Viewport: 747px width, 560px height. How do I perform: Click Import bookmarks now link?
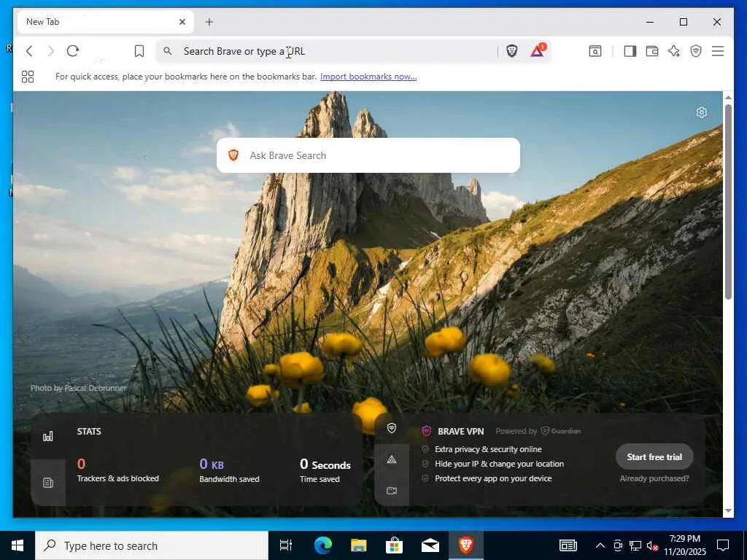pyautogui.click(x=368, y=77)
